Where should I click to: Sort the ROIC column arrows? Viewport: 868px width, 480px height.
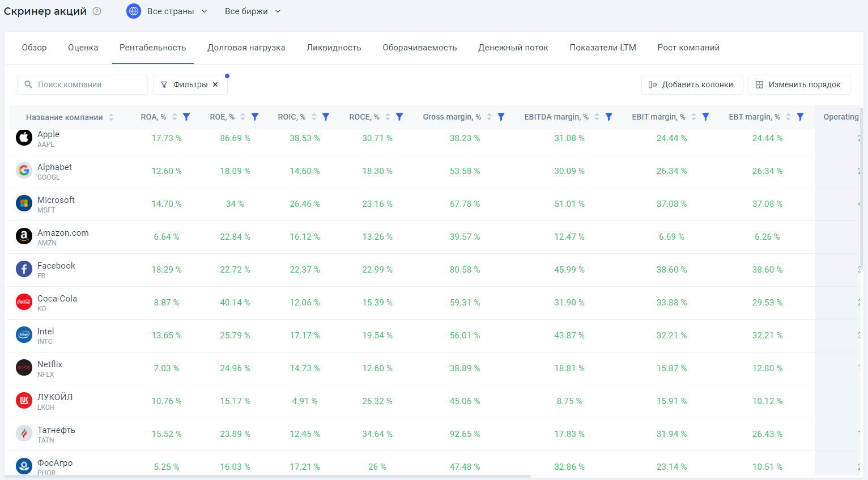pos(314,117)
